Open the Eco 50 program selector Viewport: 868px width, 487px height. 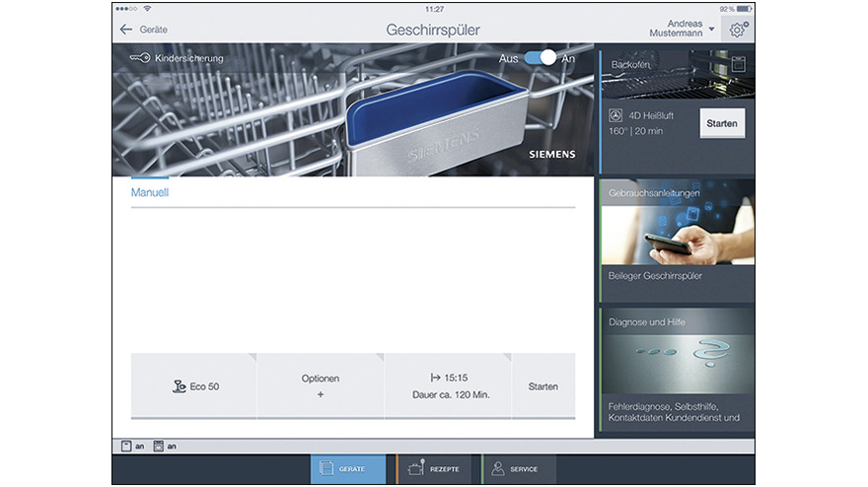(193, 385)
